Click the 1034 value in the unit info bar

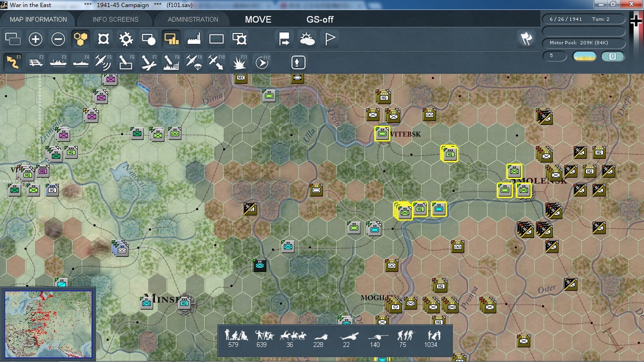[431, 345]
